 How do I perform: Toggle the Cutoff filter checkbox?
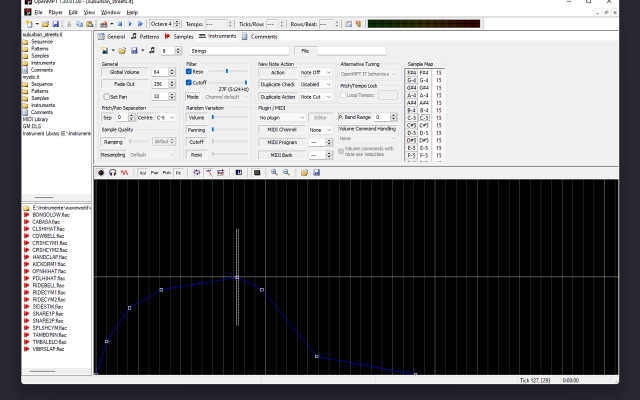[189, 82]
